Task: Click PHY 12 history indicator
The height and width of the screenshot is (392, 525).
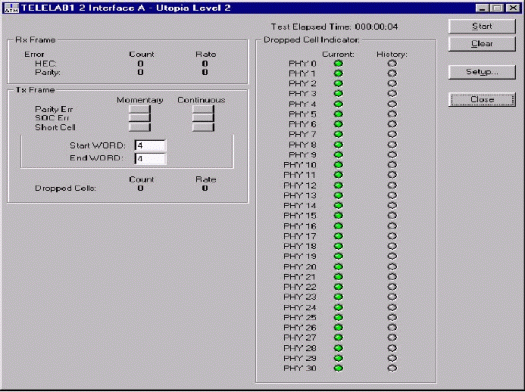Action: click(392, 185)
